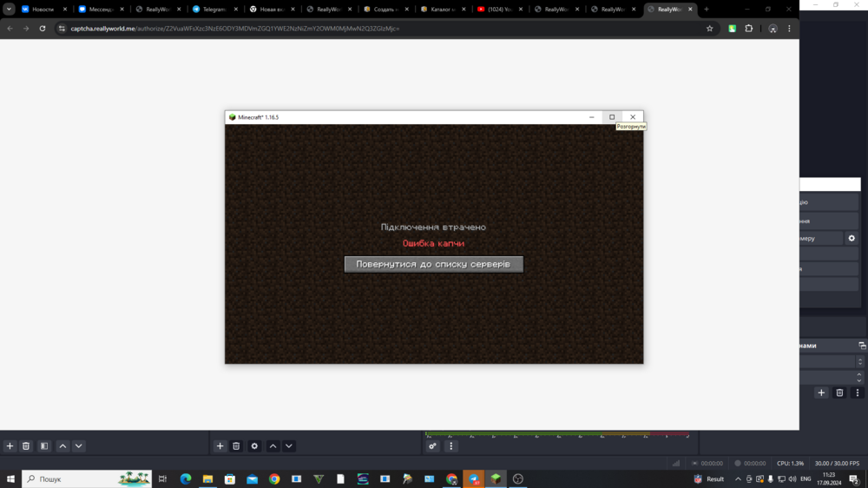Image resolution: width=868 pixels, height=488 pixels.
Task: Show hidden system tray icons
Action: [738, 478]
